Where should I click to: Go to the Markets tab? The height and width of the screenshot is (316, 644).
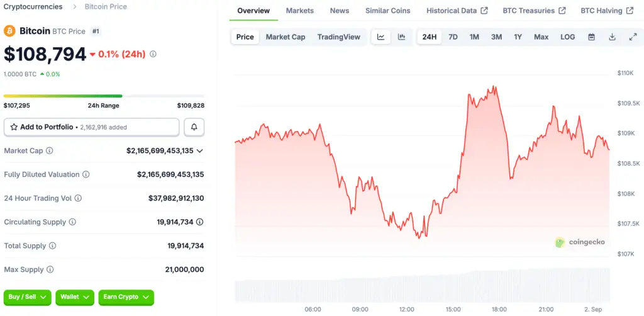pyautogui.click(x=300, y=11)
